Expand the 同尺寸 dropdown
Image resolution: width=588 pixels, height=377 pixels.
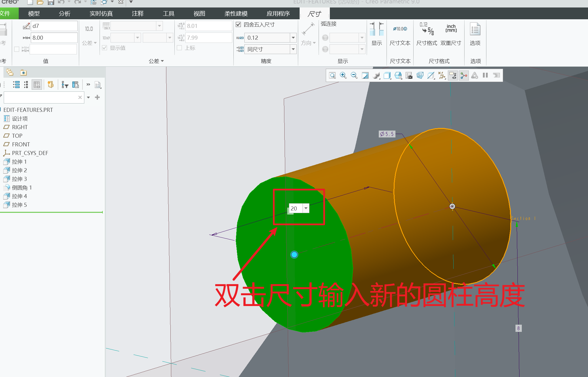pyautogui.click(x=293, y=49)
